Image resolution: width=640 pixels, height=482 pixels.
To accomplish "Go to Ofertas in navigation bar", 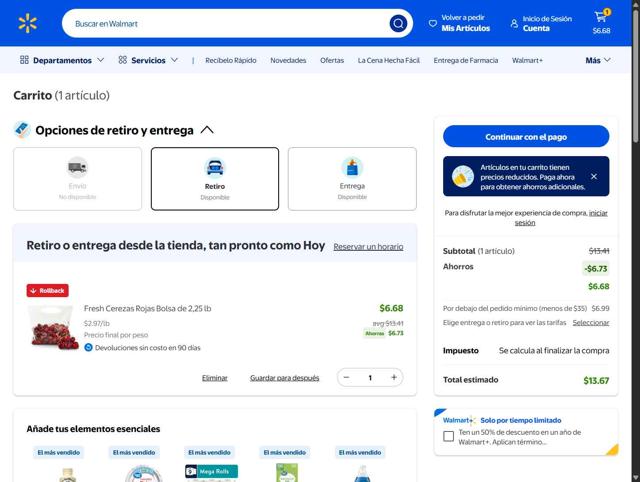I will point(332,60).
